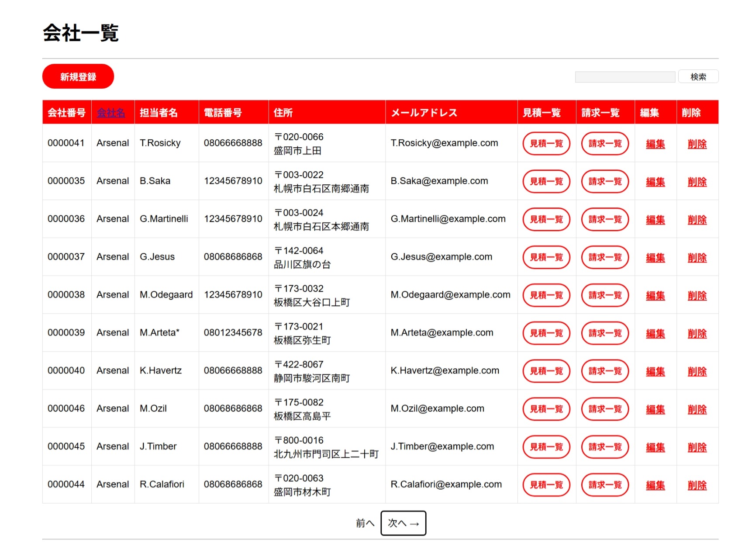
Task: Go to previous page with 前へ
Action: 365,523
